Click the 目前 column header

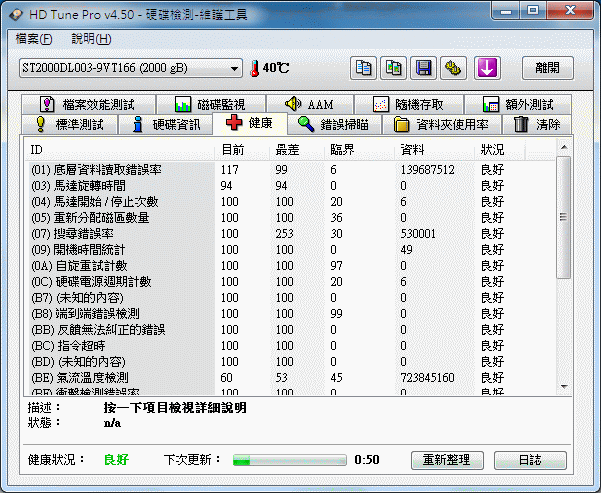click(242, 150)
